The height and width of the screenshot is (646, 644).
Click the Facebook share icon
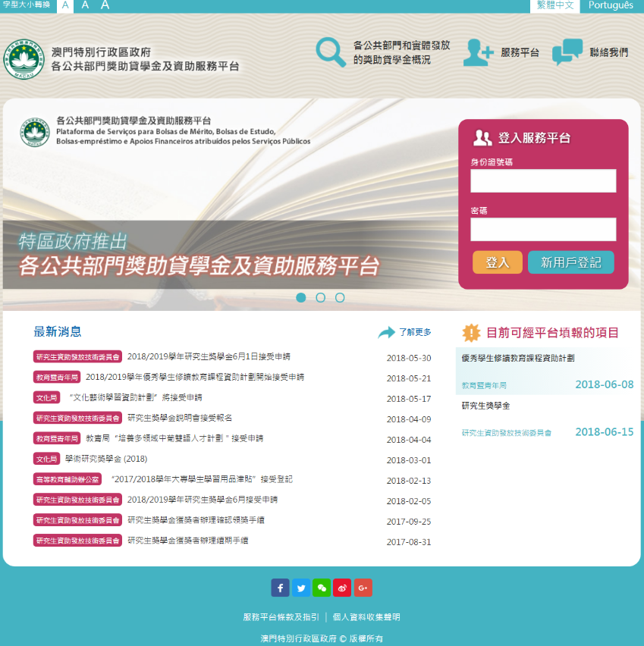(x=280, y=588)
